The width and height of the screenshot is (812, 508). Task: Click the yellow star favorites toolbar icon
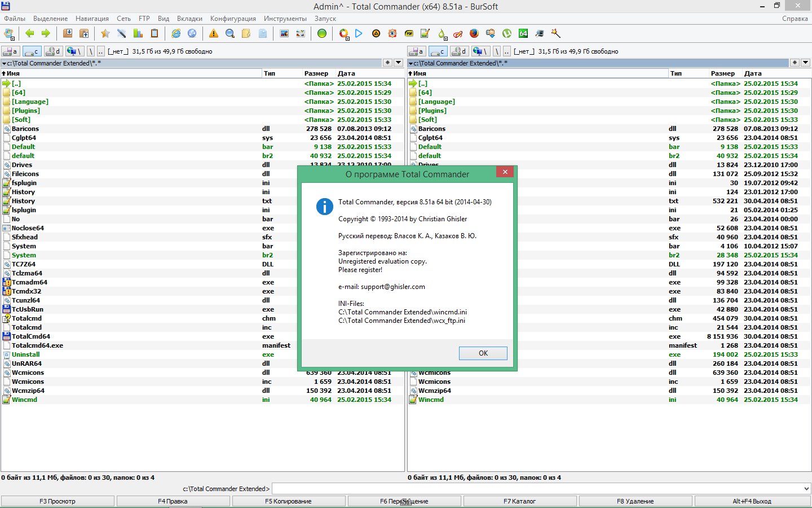(105, 34)
